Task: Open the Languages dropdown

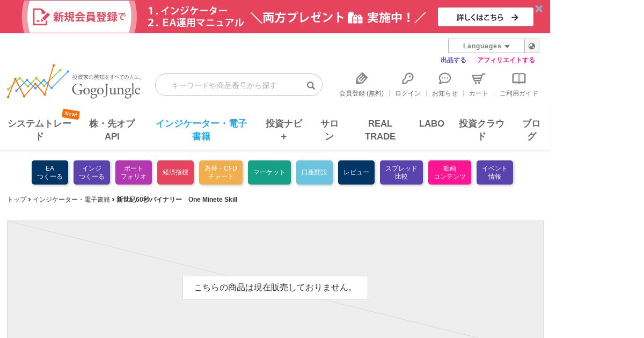Action: [486, 46]
